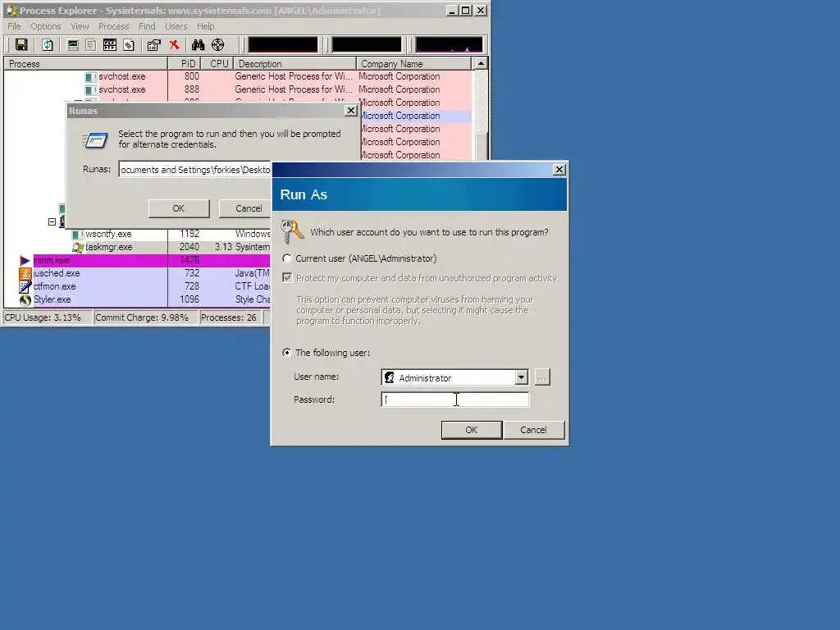Click the icon beside svchost.exe PID 888
This screenshot has height=630, width=840.
91,89
